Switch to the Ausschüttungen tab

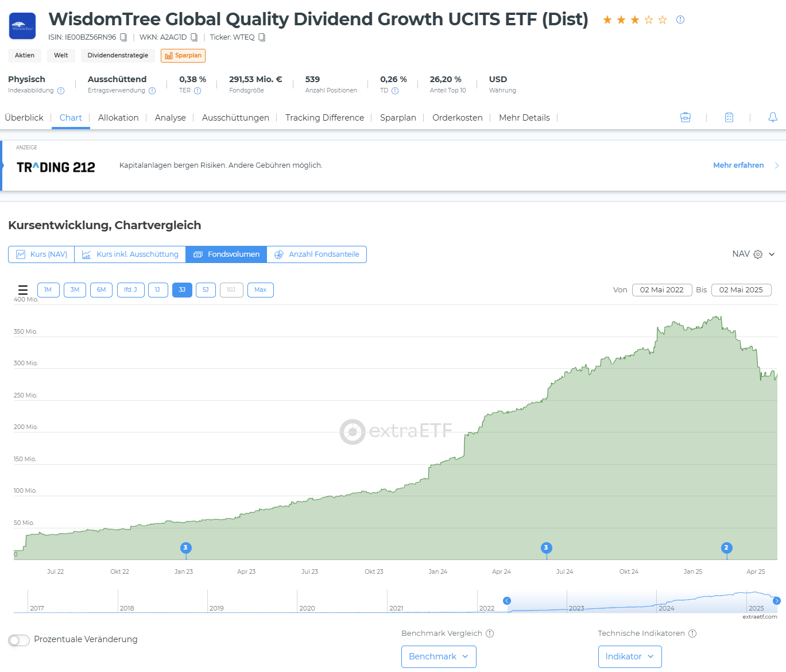235,118
